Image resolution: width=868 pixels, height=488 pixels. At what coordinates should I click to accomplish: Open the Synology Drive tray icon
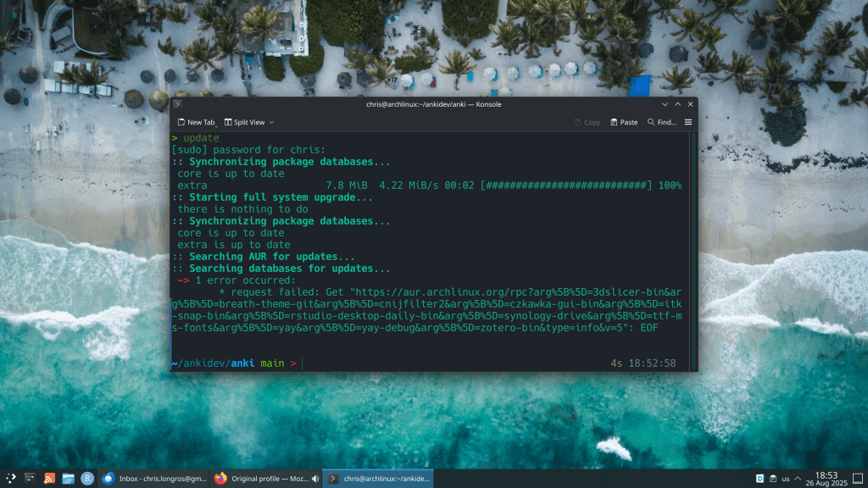[759, 479]
